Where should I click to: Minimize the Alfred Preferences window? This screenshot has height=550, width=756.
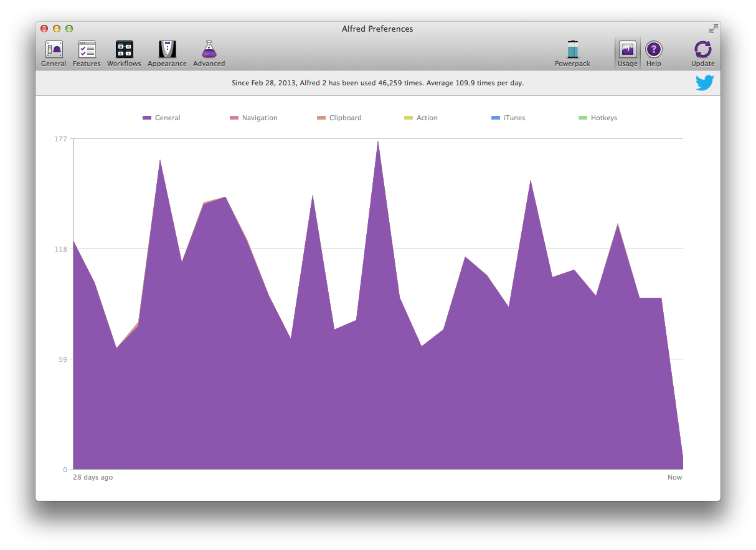pyautogui.click(x=57, y=29)
